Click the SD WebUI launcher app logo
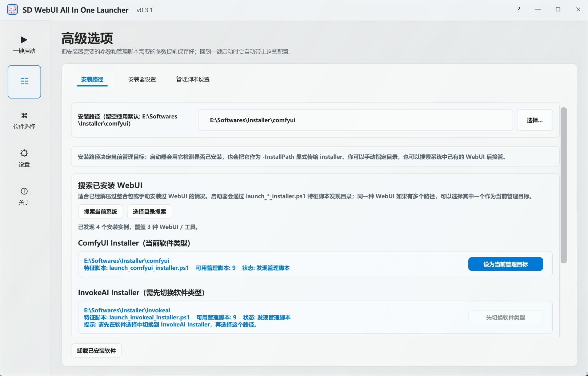The width and height of the screenshot is (588, 376). 12,10
